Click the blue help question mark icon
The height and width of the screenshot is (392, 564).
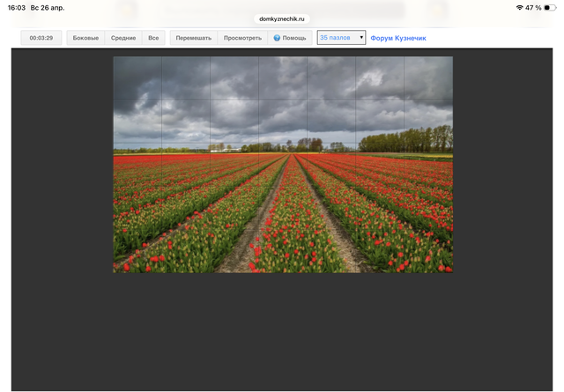(277, 39)
